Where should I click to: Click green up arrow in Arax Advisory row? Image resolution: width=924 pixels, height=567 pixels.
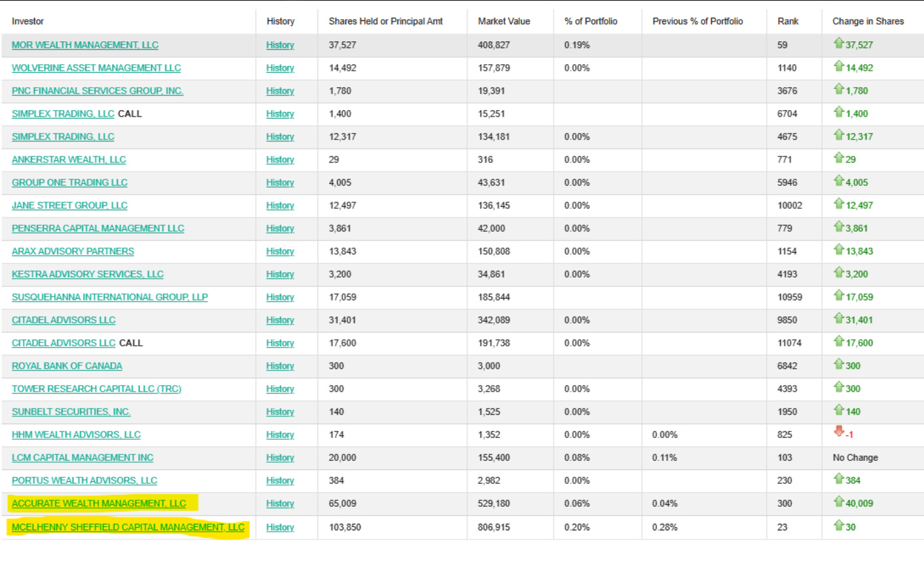838,249
